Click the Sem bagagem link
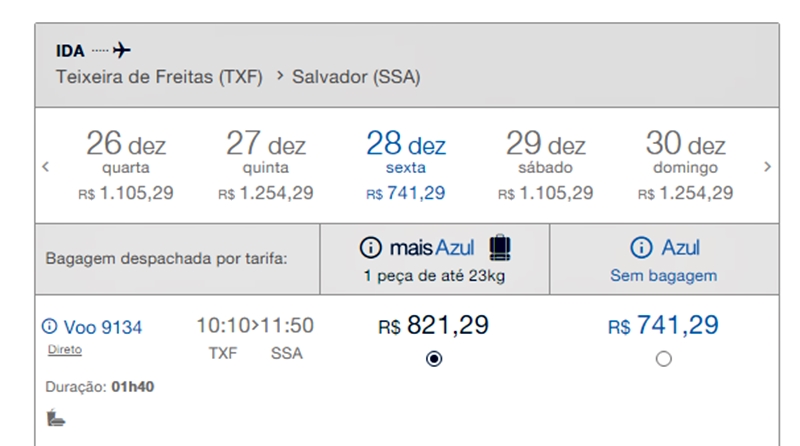The height and width of the screenshot is (446, 800). coord(664,276)
